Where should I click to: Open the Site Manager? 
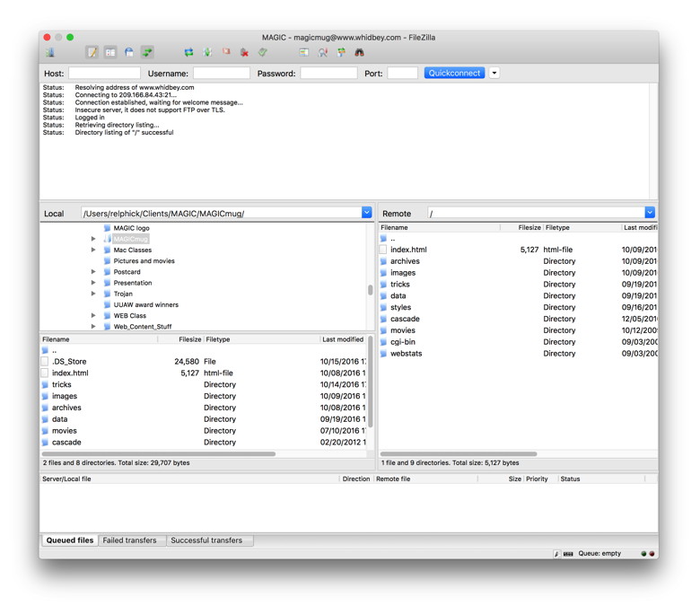(50, 53)
